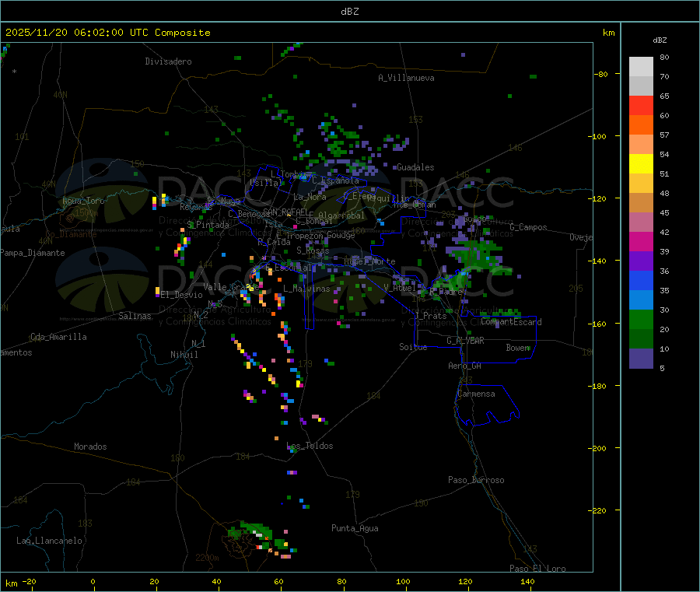The height and width of the screenshot is (592, 700).
Task: Click the SAN_RAFAEL city label
Action: [x=285, y=212]
